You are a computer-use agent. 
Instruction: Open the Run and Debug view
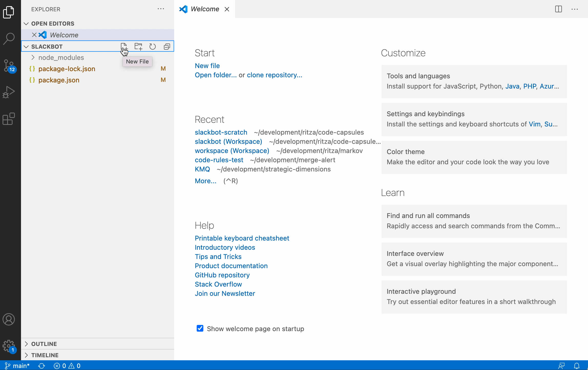[x=9, y=92]
